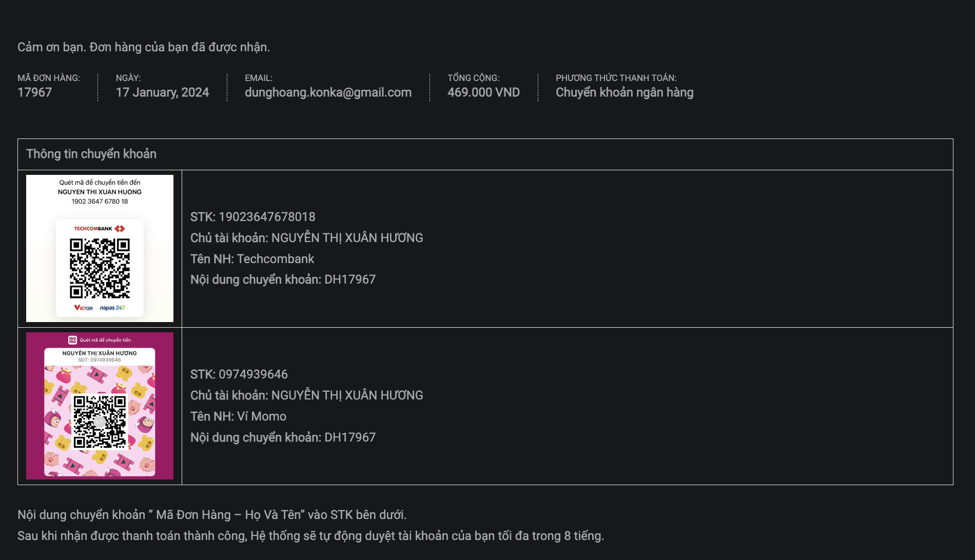Click the 'Chuyển khoản ngân hàng' payment method text
975x560 pixels.
coord(625,92)
